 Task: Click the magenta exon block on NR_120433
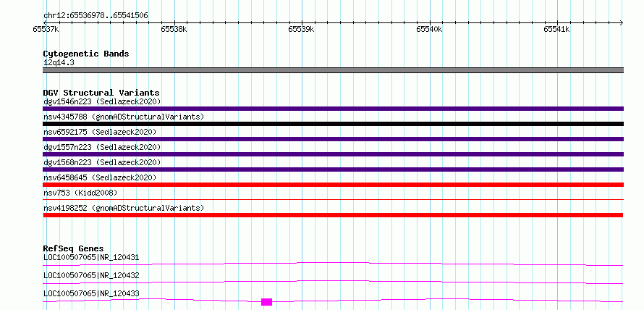[x=266, y=302]
